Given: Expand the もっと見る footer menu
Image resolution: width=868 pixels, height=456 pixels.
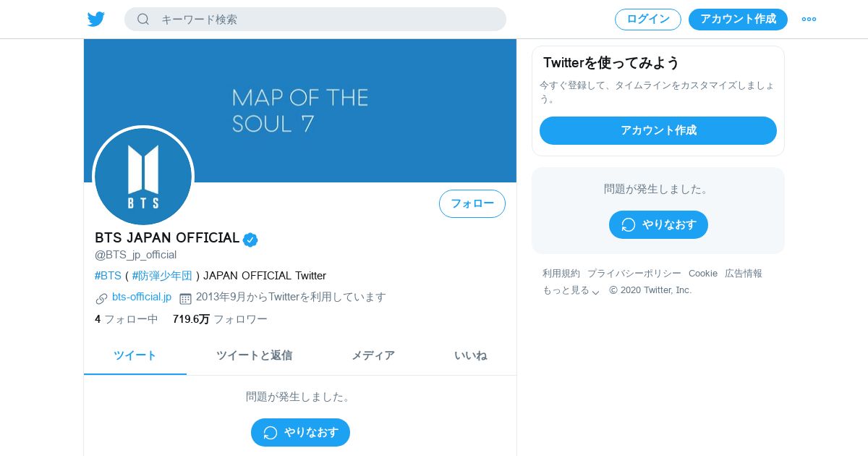Looking at the screenshot, I should [x=571, y=290].
